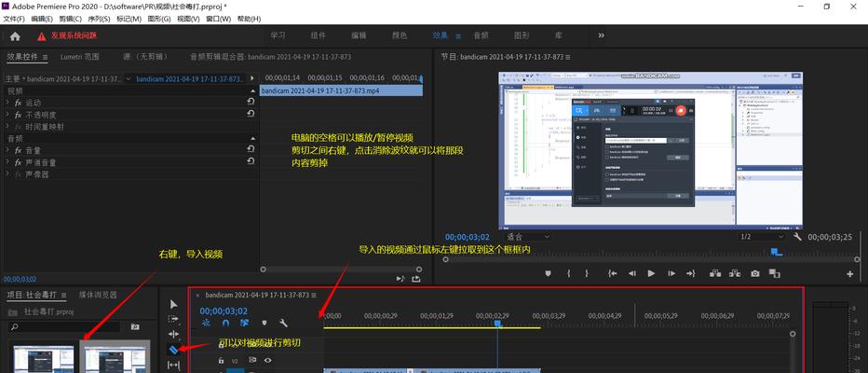Viewport: 868px width, 373px height.
Task: Open comparison view icon
Action: [775, 273]
